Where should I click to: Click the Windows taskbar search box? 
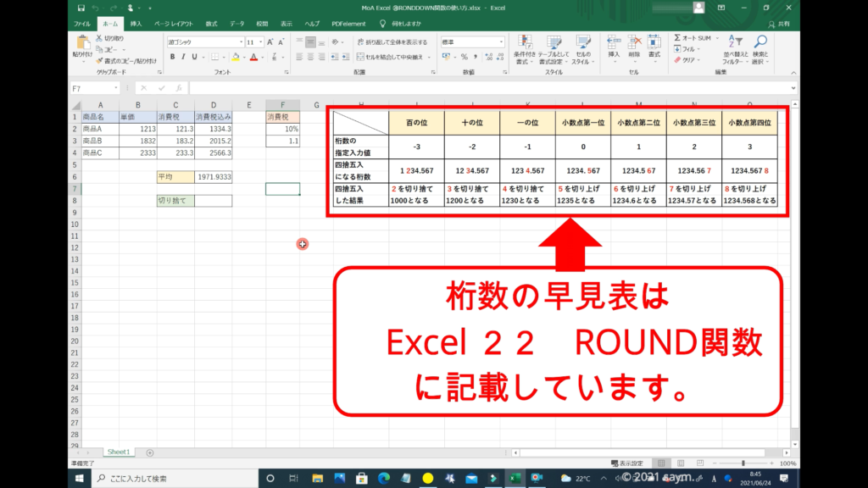[170, 479]
